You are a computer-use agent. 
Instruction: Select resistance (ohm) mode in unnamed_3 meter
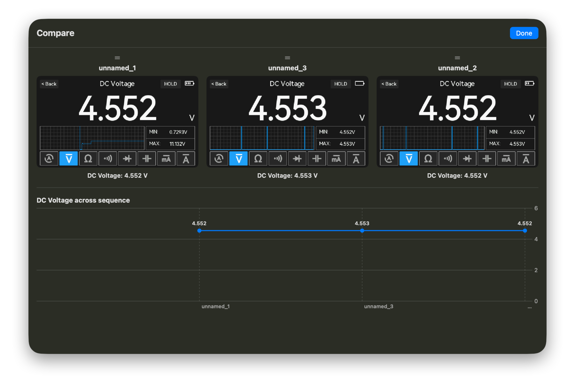[258, 159]
